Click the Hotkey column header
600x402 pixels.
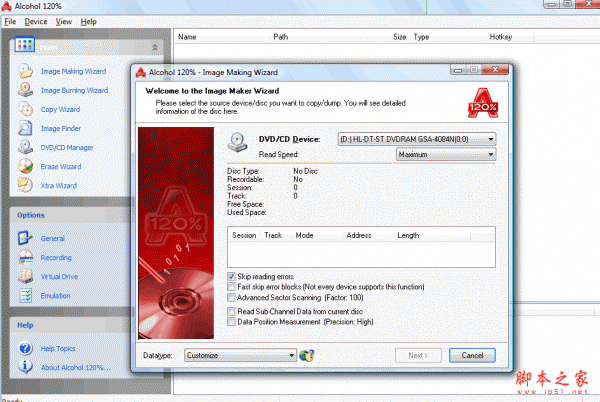(x=510, y=37)
